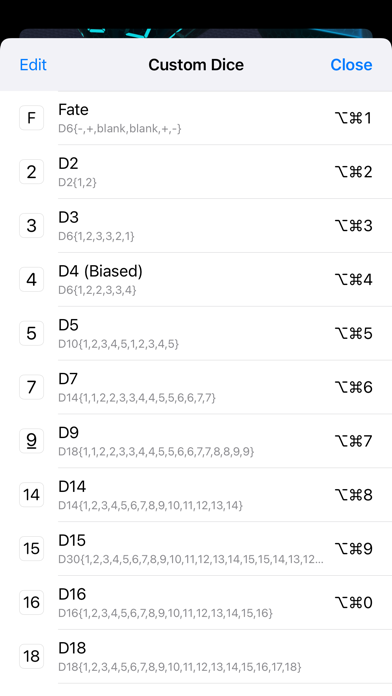392x696 pixels.
Task: Open Edit mode for custom dice
Action: click(x=33, y=65)
